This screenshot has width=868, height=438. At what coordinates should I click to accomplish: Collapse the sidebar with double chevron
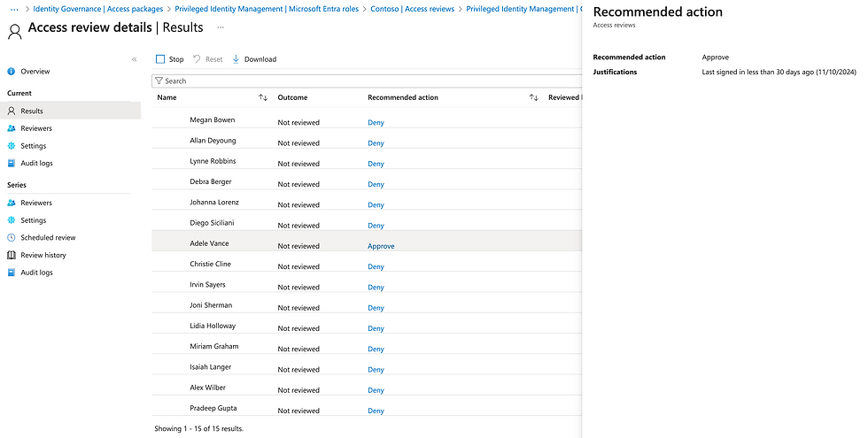(134, 59)
